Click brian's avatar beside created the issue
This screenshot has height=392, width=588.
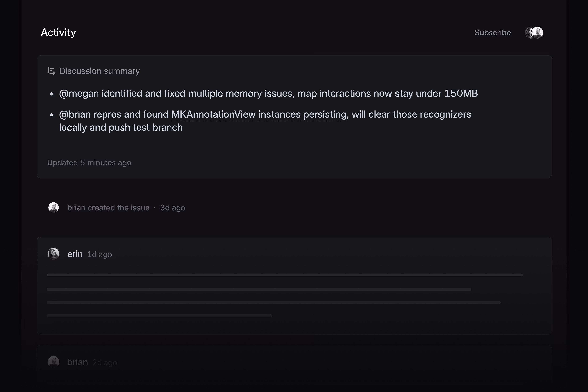[x=54, y=207]
